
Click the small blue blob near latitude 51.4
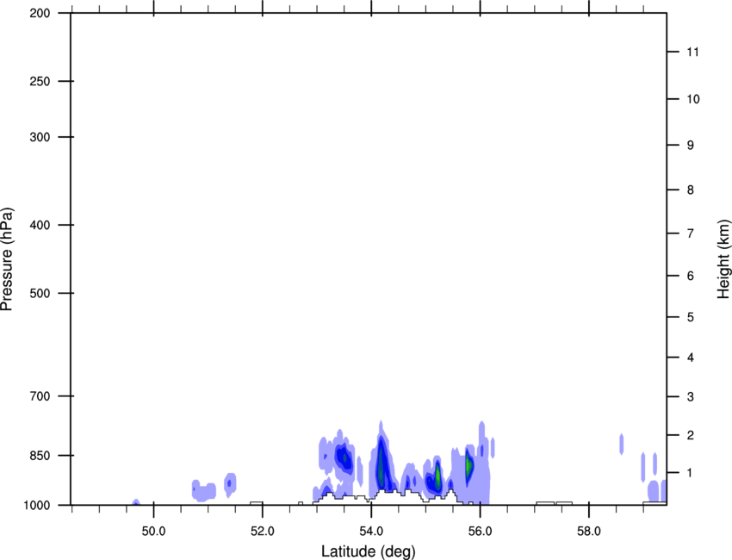[230, 483]
